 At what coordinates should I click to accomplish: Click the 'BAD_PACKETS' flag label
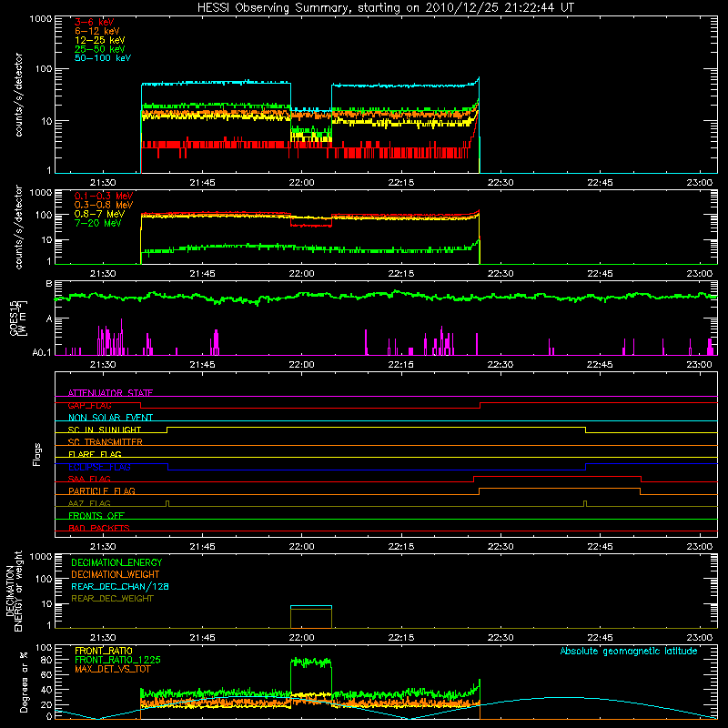click(99, 528)
